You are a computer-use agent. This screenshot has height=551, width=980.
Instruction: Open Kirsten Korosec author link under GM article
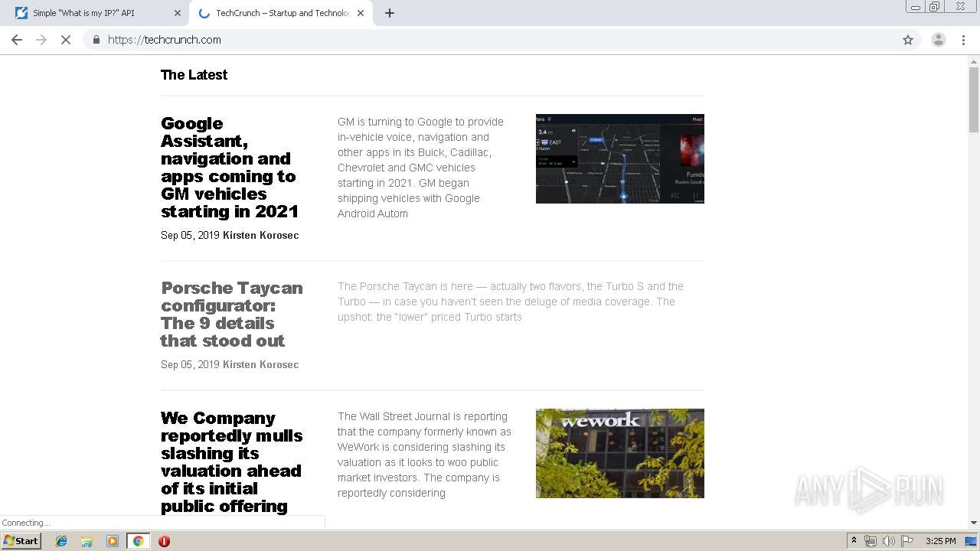coord(260,235)
